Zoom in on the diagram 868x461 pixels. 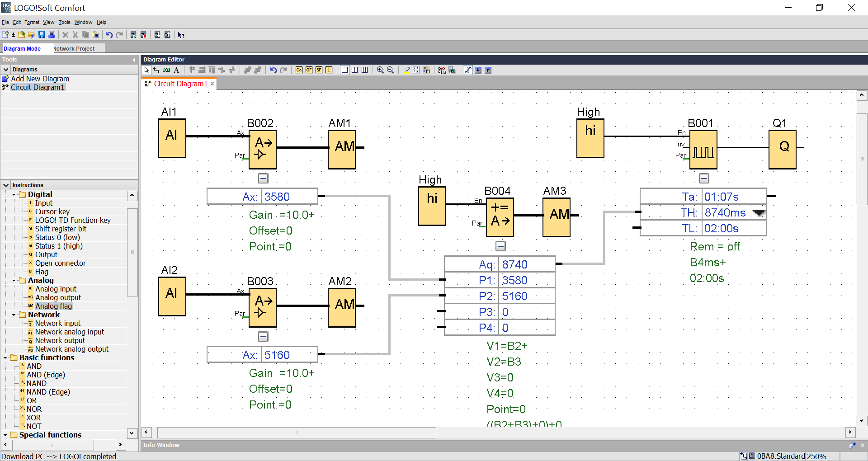coord(380,70)
